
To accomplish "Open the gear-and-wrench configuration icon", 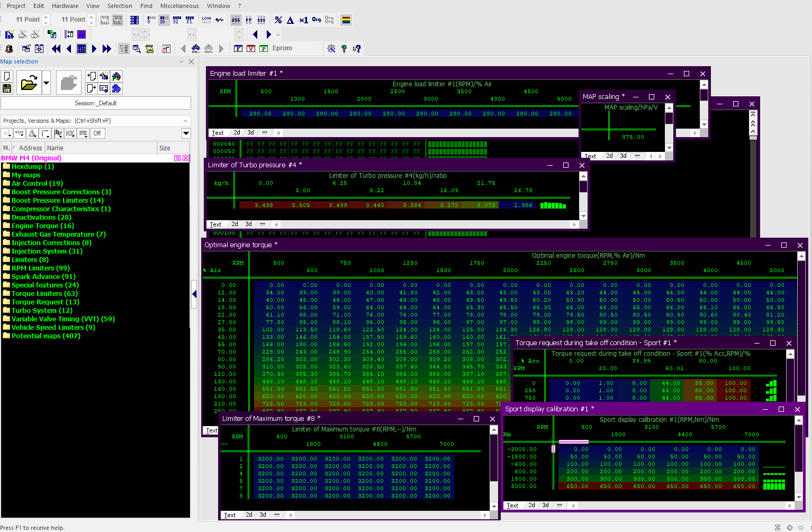I will (x=331, y=49).
